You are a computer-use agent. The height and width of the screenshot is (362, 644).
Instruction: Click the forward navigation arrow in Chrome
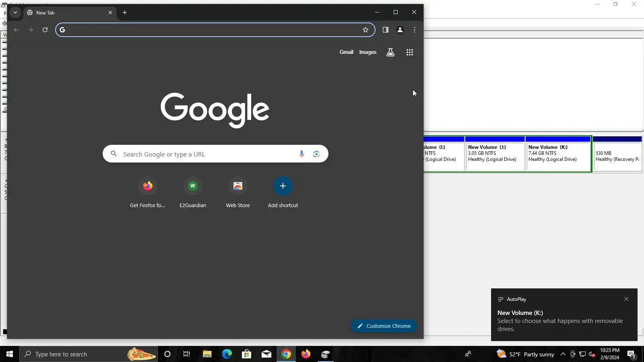click(x=31, y=30)
